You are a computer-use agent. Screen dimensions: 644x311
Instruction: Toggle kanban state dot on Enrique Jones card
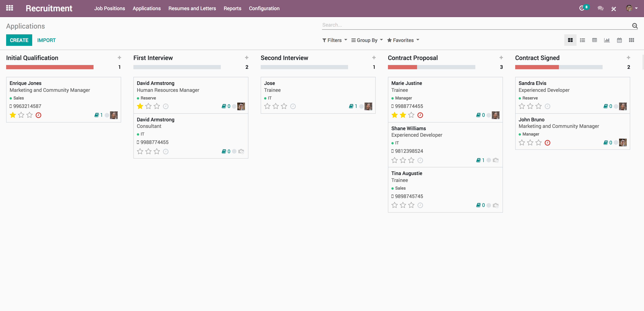click(107, 115)
